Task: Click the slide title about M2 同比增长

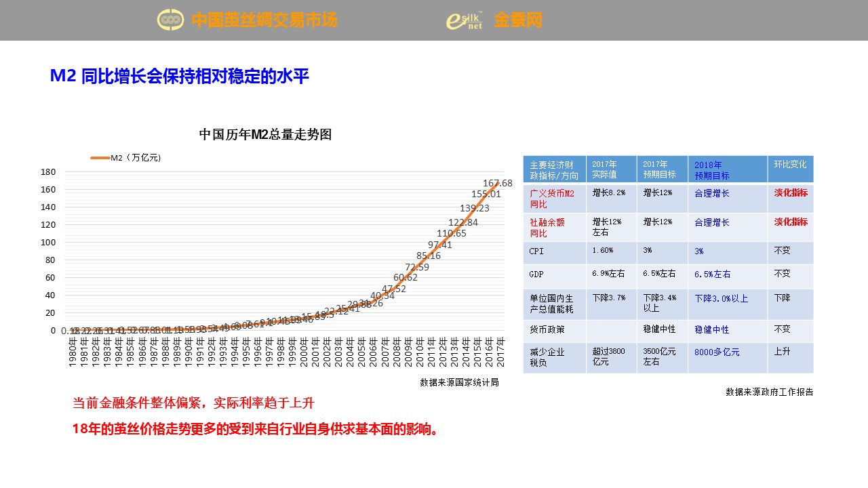Action: tap(180, 77)
